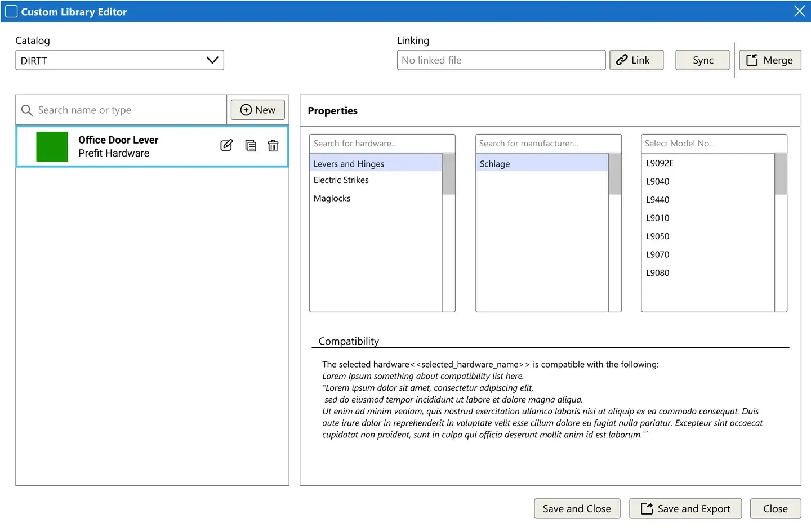Click Save and Close button
The height and width of the screenshot is (532, 811).
577,509
